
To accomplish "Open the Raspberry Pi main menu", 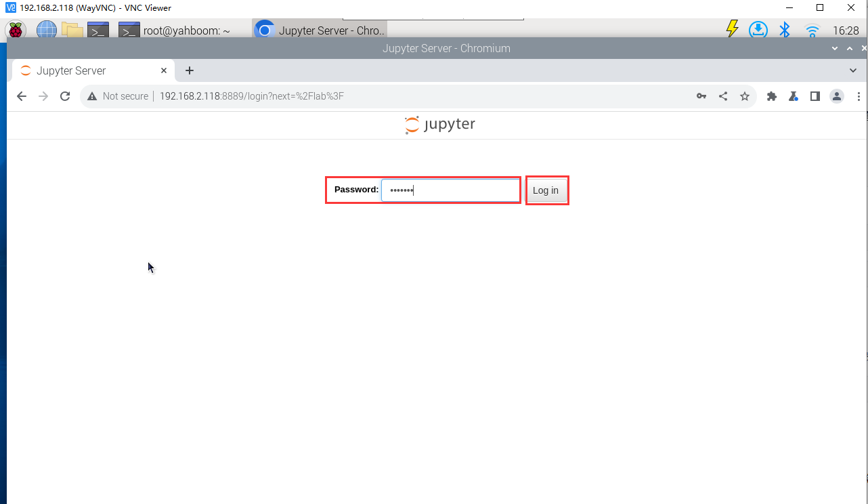I will pos(16,30).
